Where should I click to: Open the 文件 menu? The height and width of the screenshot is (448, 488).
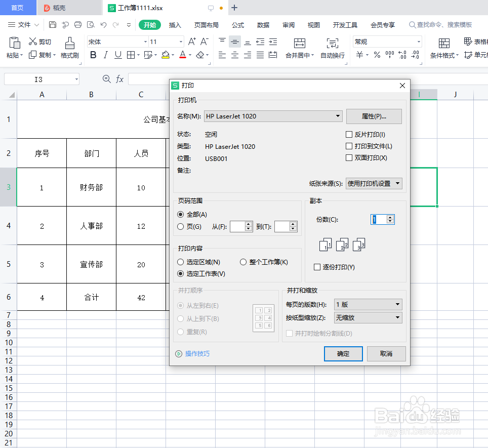[24, 24]
